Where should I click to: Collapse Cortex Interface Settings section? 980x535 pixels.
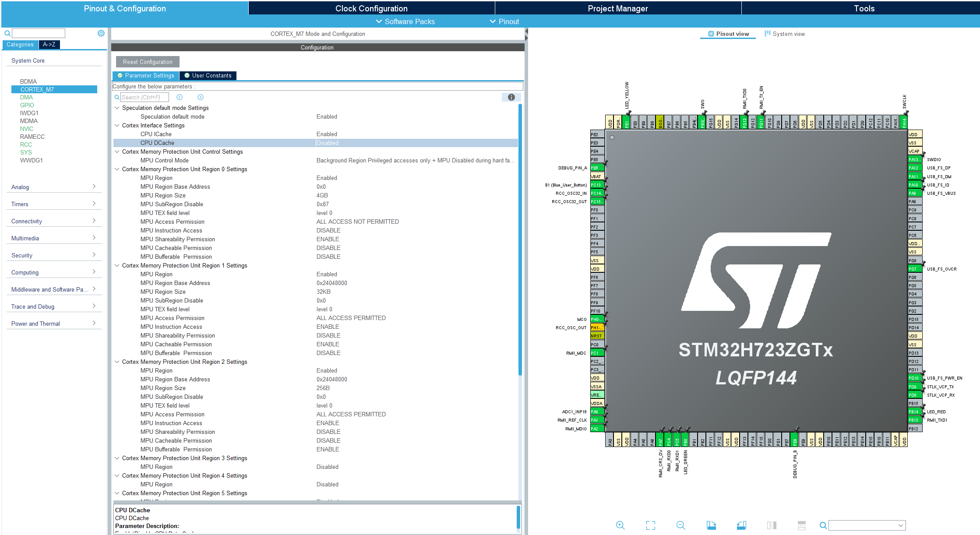click(117, 125)
